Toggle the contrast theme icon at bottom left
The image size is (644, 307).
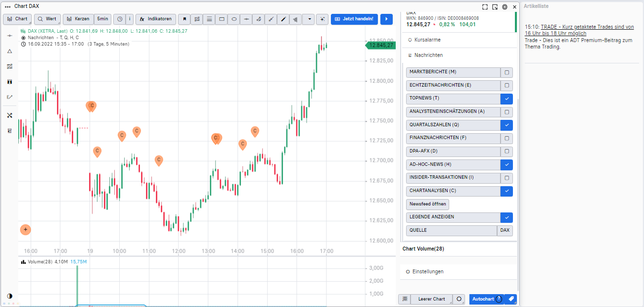9,296
